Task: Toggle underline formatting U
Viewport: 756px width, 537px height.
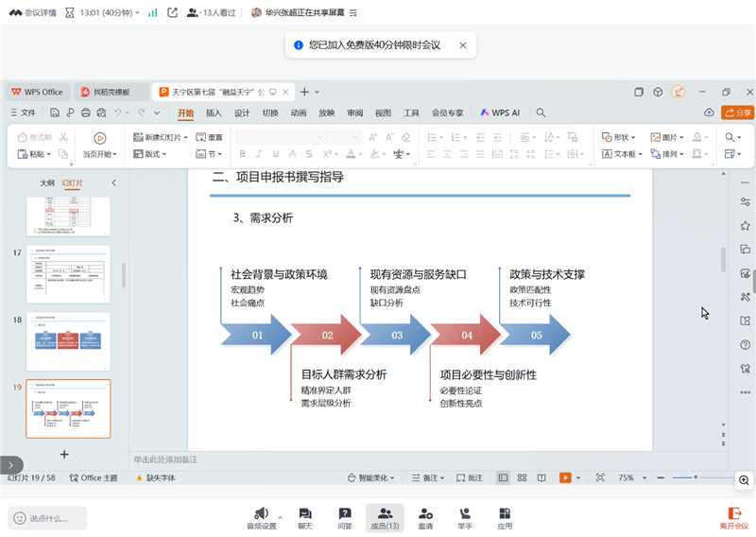Action: 276,154
